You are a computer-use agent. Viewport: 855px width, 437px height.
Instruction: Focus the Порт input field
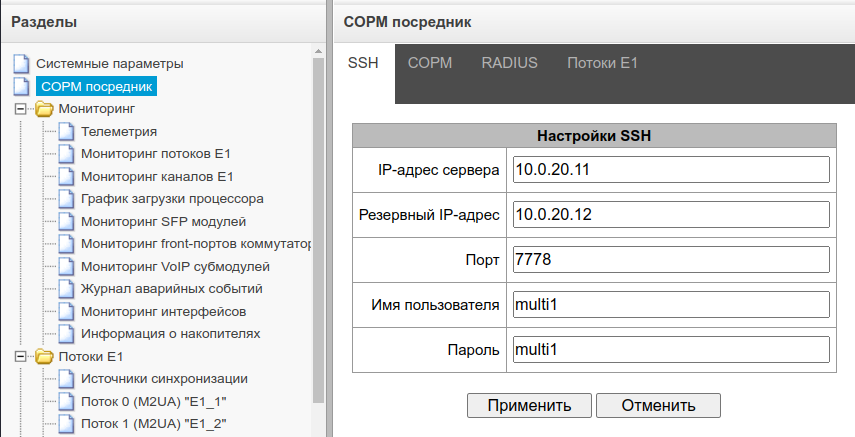coord(670,260)
